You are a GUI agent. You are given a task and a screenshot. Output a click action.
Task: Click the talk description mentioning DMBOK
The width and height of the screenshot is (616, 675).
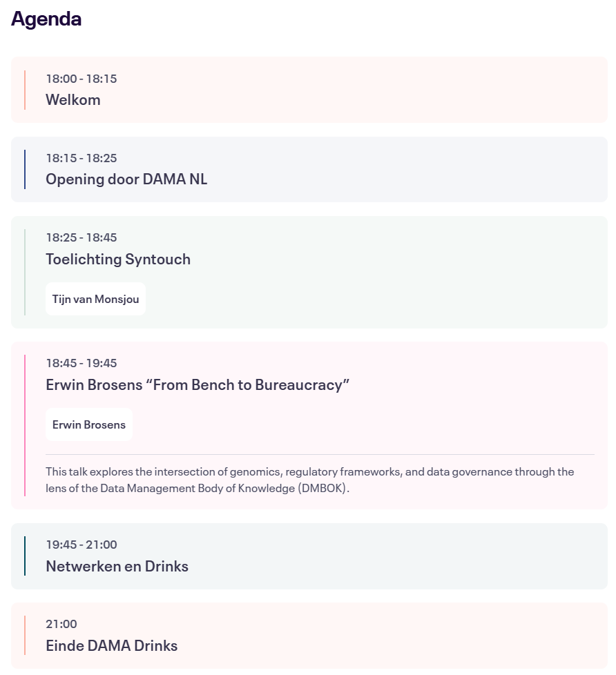309,480
